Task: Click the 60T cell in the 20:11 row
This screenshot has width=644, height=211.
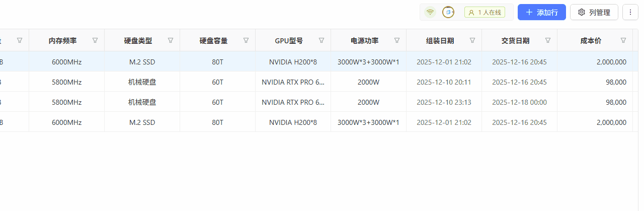Action: point(217,82)
